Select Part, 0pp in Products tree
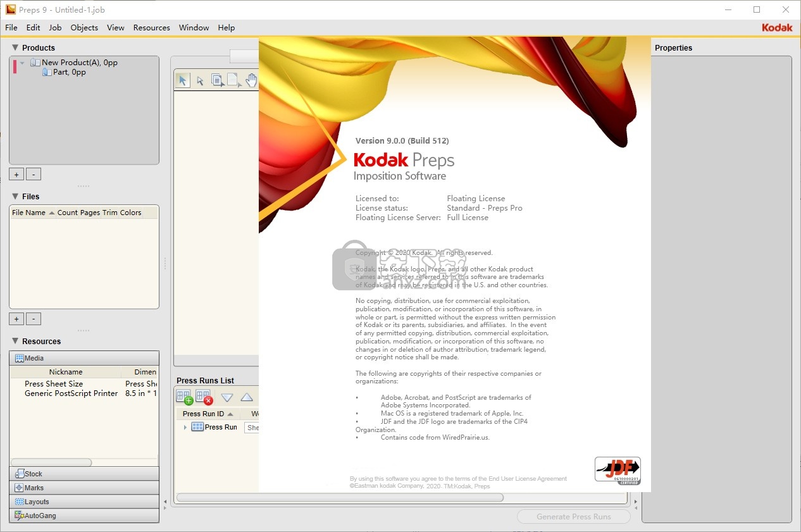The height and width of the screenshot is (532, 801). point(70,72)
